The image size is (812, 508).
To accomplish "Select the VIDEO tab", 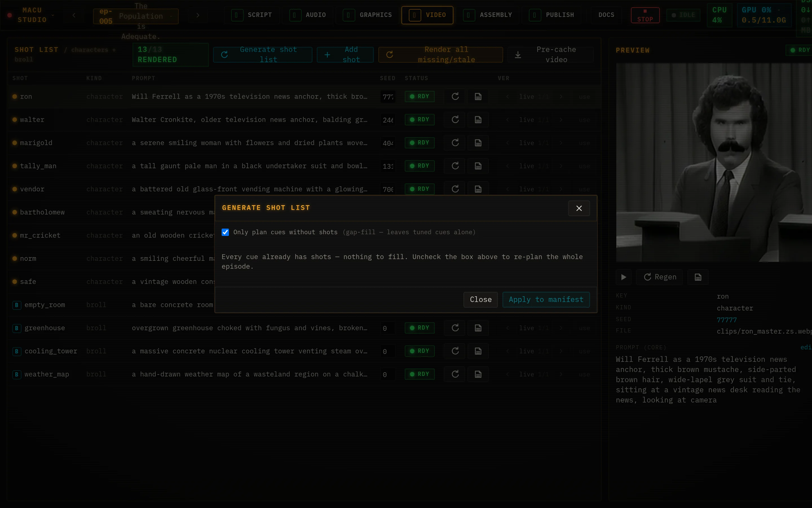I will [427, 15].
